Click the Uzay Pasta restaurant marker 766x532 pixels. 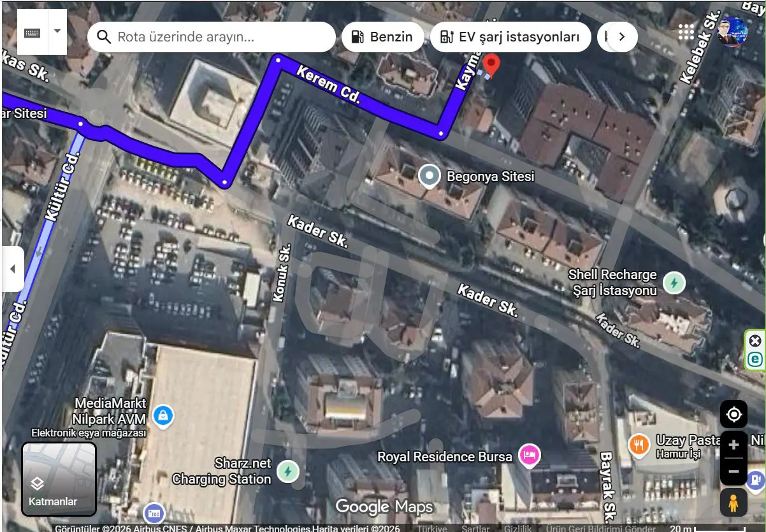point(639,445)
